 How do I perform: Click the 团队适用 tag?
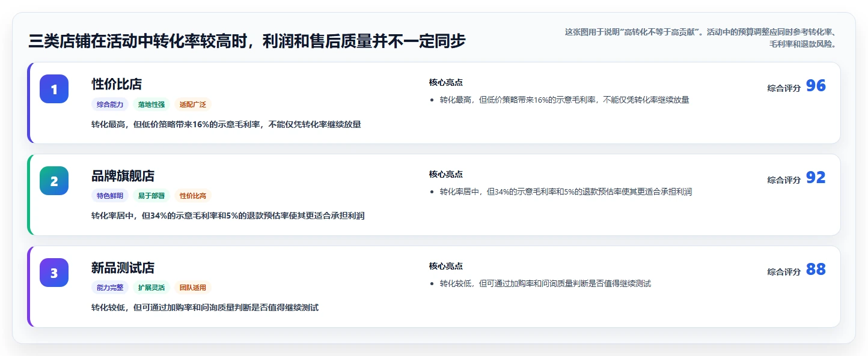coord(193,288)
